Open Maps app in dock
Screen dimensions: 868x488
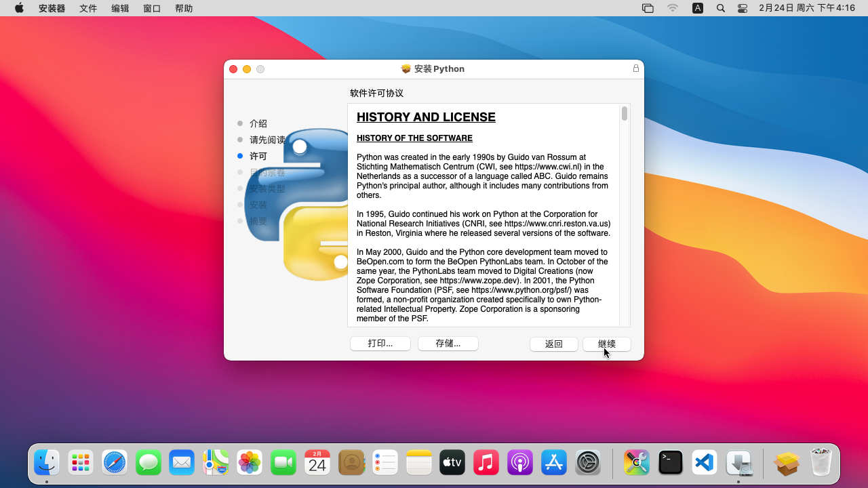coord(216,463)
